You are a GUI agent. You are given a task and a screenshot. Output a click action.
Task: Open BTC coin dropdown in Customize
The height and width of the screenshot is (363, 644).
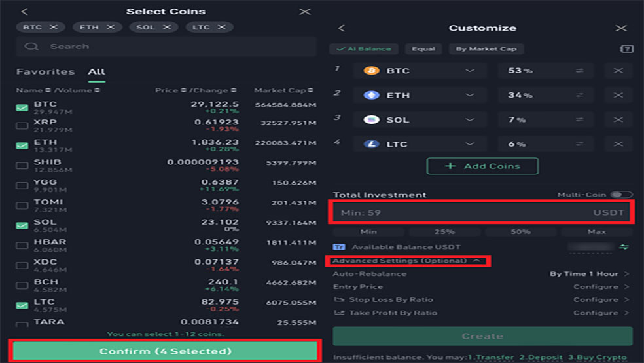[470, 71]
